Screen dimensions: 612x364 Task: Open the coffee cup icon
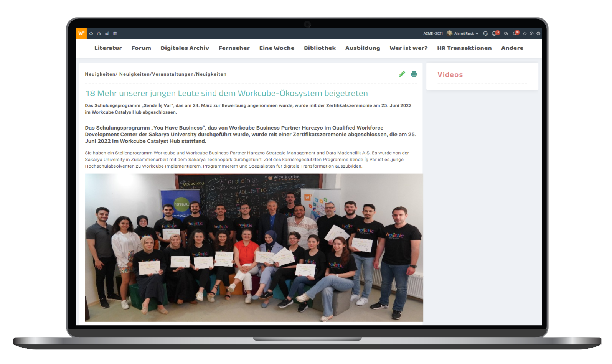click(x=99, y=34)
